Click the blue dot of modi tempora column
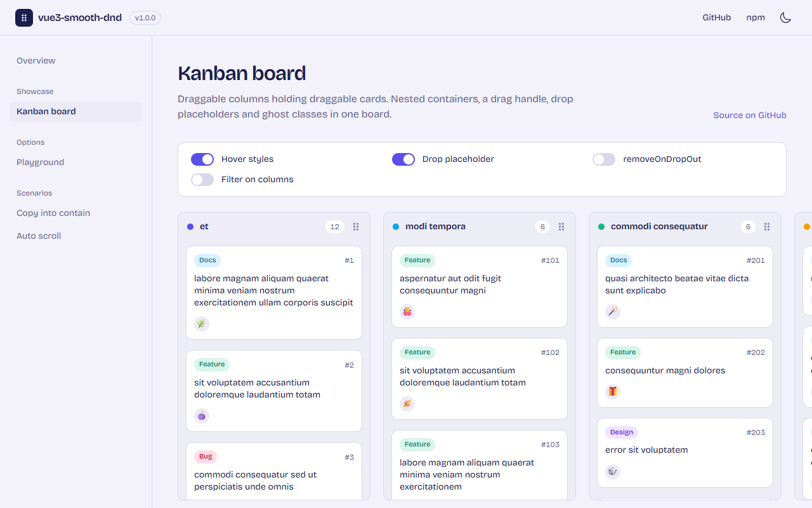This screenshot has width=812, height=508. (x=396, y=227)
